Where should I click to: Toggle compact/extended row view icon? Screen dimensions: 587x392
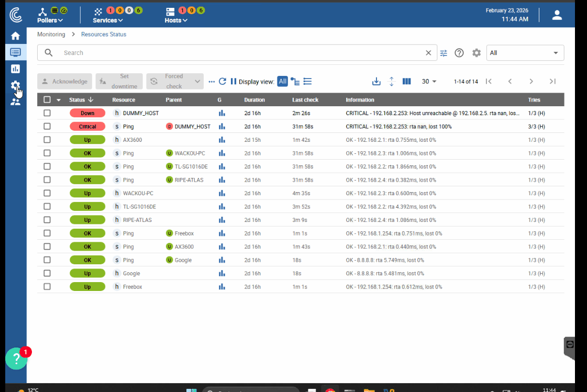click(x=391, y=81)
